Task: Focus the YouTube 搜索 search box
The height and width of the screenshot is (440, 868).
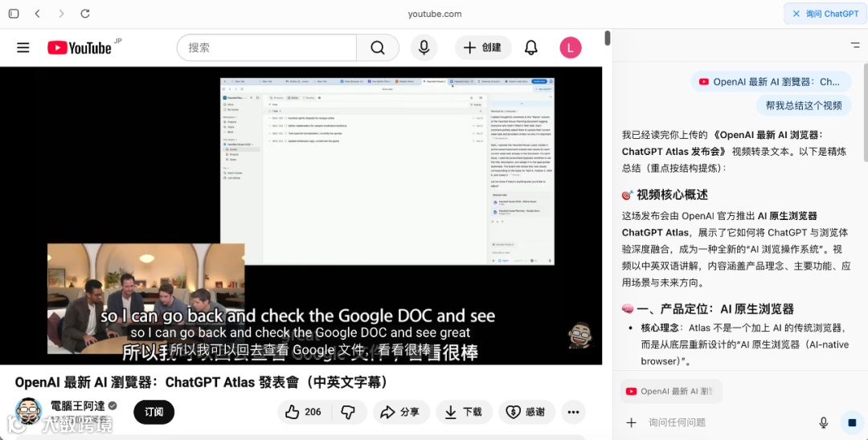Action: [x=267, y=47]
